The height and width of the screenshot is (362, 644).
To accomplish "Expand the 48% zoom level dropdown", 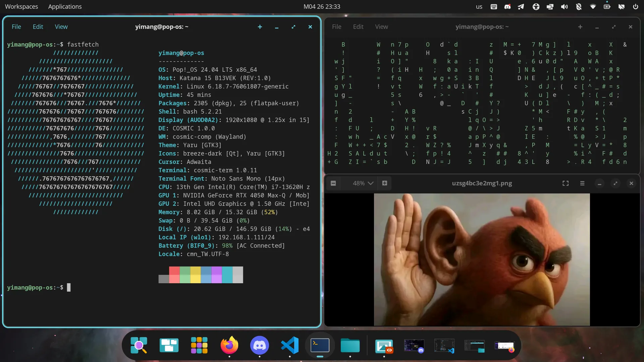I will point(363,183).
